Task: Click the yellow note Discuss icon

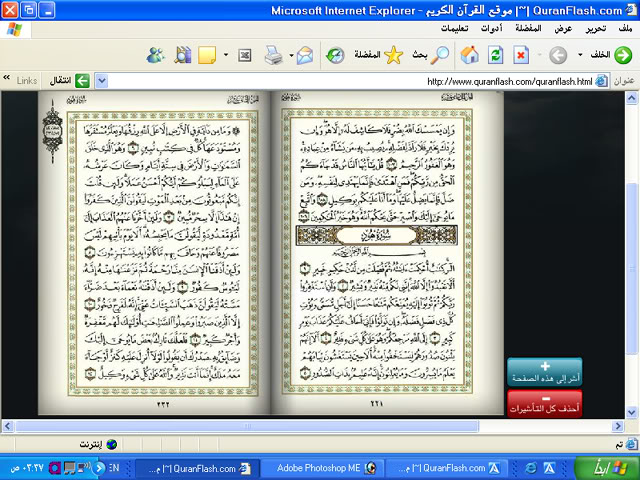Action: tap(207, 55)
